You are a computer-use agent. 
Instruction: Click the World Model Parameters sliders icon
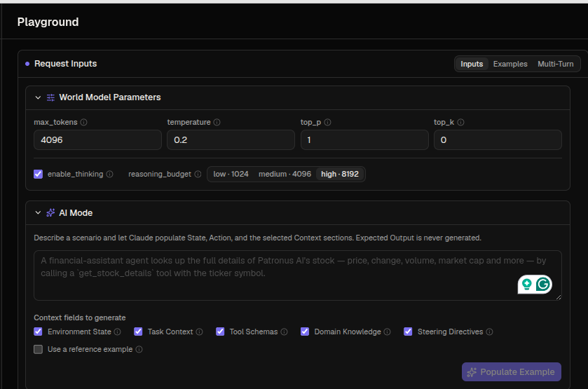tap(50, 97)
